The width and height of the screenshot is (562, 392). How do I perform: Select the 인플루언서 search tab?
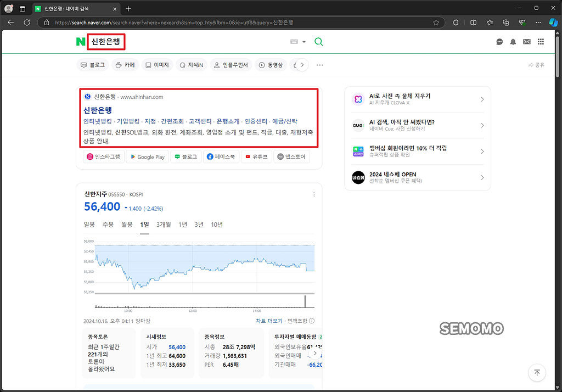[x=231, y=65]
